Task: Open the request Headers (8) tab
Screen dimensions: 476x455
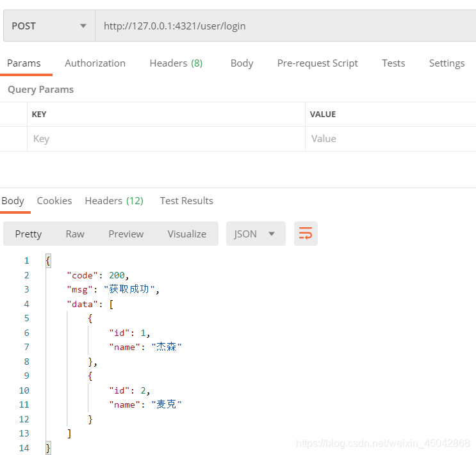Action: pos(176,63)
